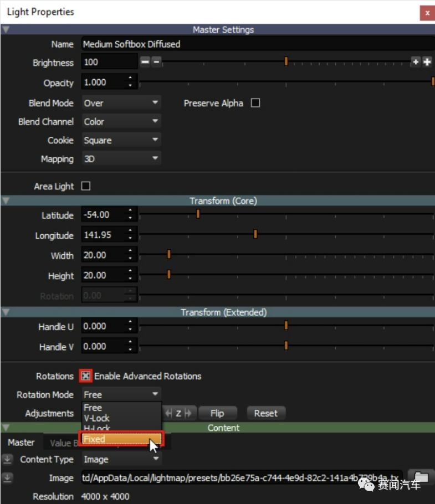Collapse the Transform (Core) section
435x504 pixels.
pyautogui.click(x=6, y=200)
